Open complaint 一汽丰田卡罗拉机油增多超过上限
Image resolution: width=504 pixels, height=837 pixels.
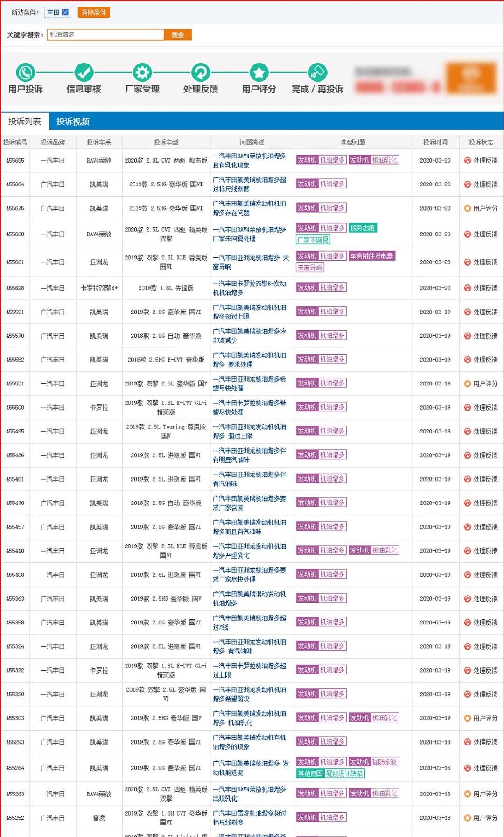click(249, 670)
